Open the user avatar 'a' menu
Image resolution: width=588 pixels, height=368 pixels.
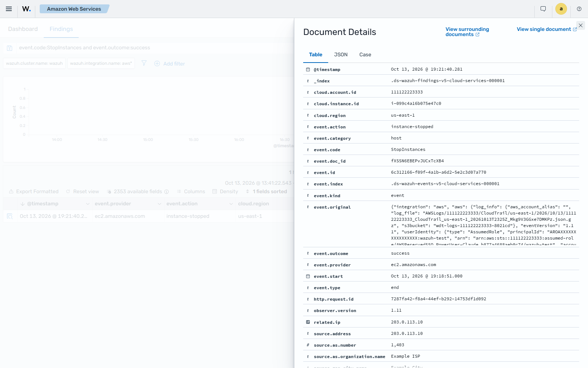[x=561, y=9]
